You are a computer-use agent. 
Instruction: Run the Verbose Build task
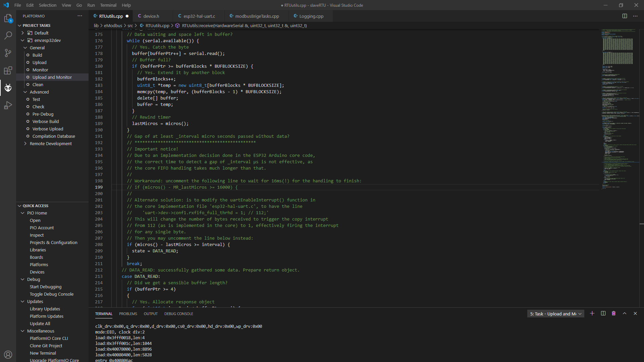pos(45,121)
